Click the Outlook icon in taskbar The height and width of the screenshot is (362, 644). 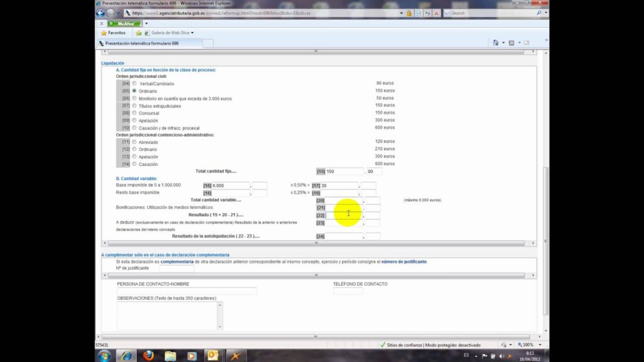tap(213, 356)
